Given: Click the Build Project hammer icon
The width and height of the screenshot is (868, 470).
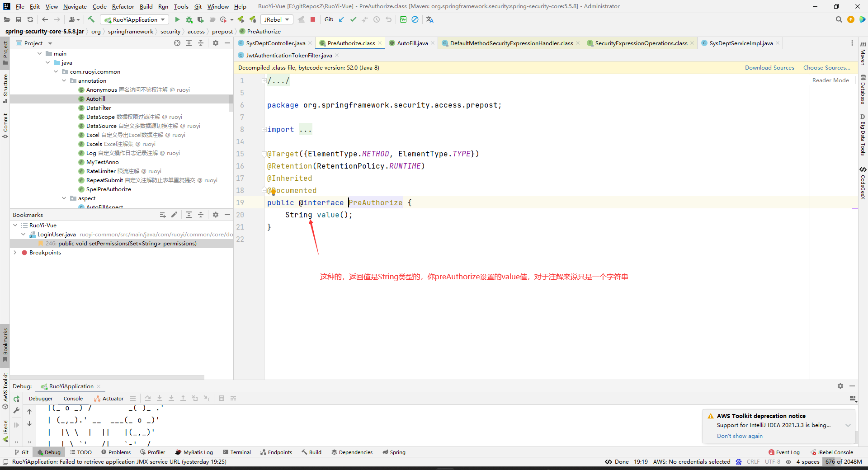Looking at the screenshot, I should pyautogui.click(x=91, y=19).
